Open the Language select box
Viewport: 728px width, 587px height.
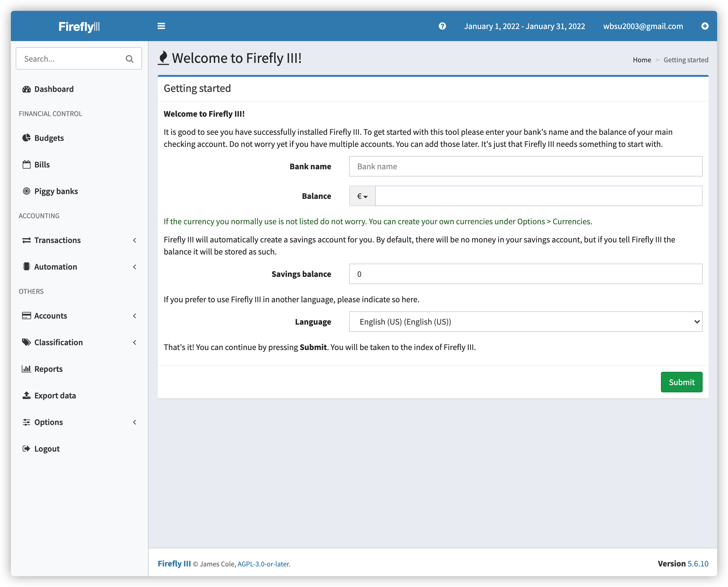(x=525, y=322)
